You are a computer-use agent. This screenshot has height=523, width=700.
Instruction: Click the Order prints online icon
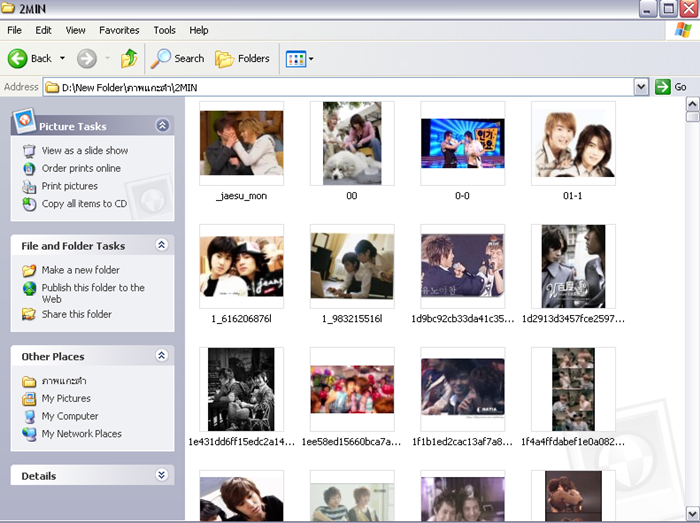pos(29,168)
